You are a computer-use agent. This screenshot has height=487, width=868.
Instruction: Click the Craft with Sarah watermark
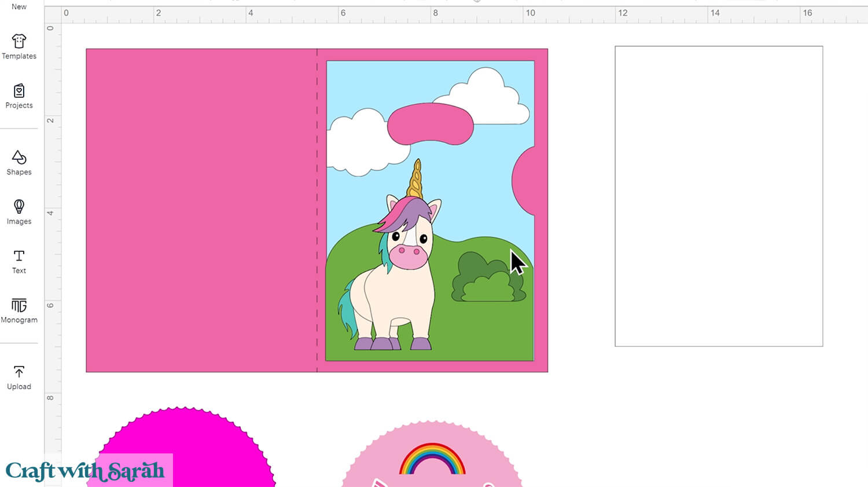[85, 471]
